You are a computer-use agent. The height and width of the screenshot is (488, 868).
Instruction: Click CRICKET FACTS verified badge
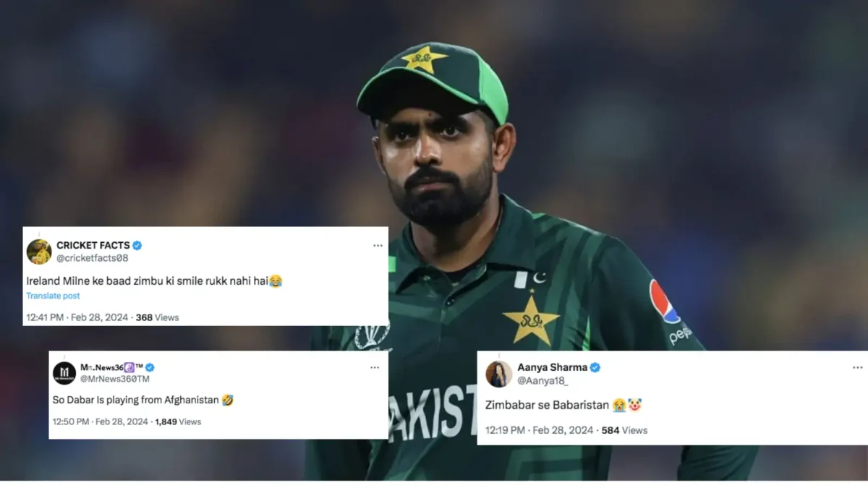[x=137, y=246]
